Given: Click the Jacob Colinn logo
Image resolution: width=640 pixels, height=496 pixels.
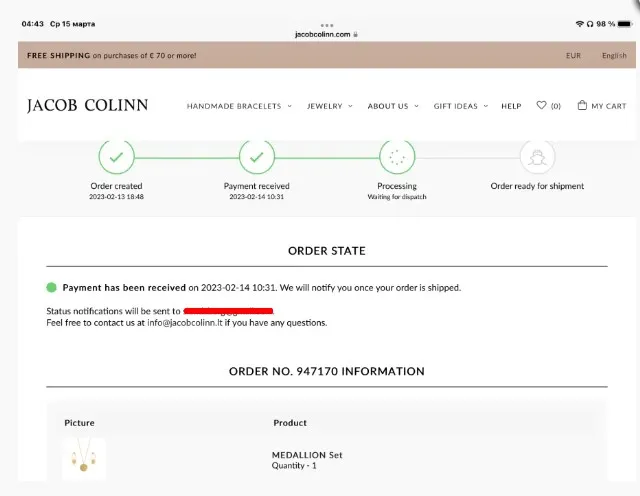Looking at the screenshot, I should pyautogui.click(x=87, y=105).
